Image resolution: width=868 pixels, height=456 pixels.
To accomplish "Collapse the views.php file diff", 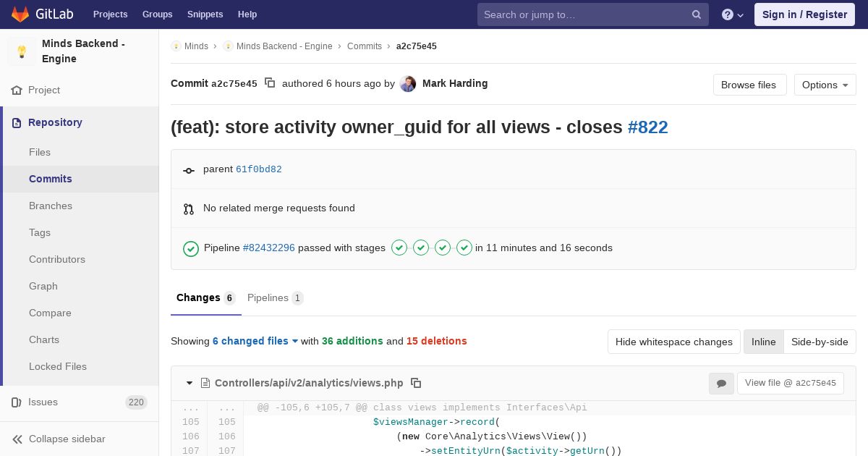I will pyautogui.click(x=190, y=383).
